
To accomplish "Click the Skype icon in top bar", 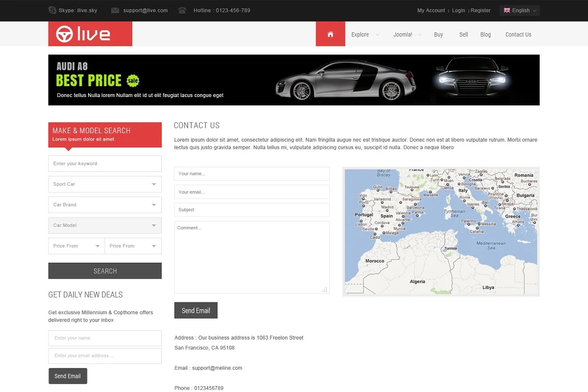I will (52, 10).
